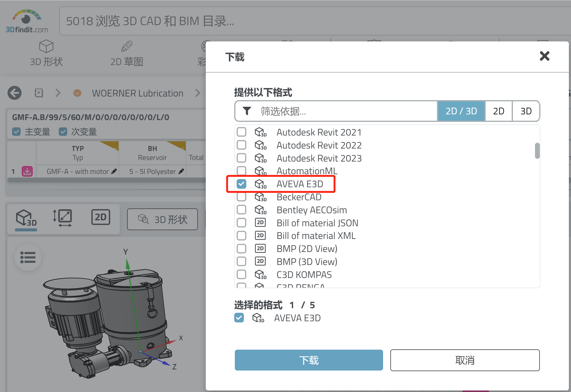The image size is (571, 392).
Task: Select the BMP (3D View) label
Action: (307, 262)
